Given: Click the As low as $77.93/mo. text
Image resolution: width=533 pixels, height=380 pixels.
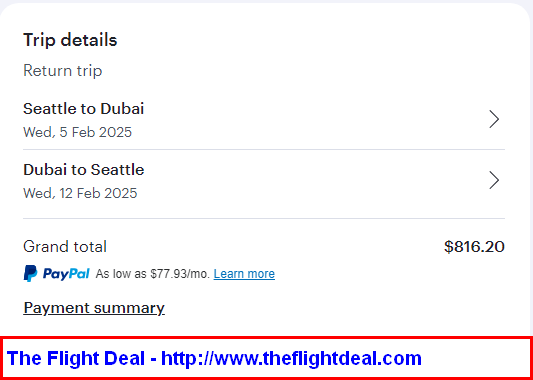Looking at the screenshot, I should 153,274.
